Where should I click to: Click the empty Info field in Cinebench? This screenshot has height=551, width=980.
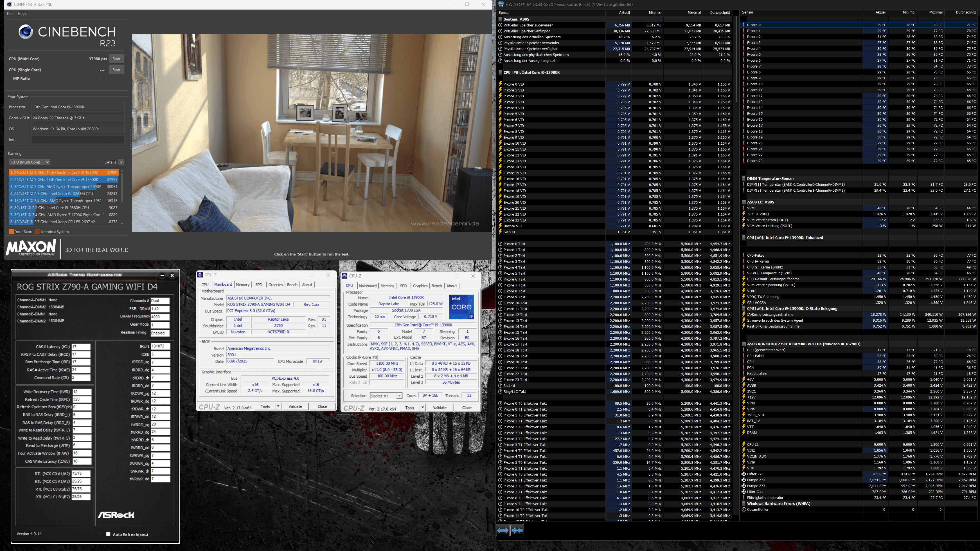click(78, 140)
